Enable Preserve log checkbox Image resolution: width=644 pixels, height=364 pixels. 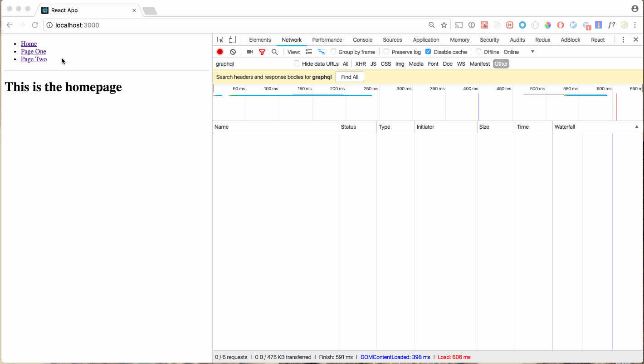386,52
